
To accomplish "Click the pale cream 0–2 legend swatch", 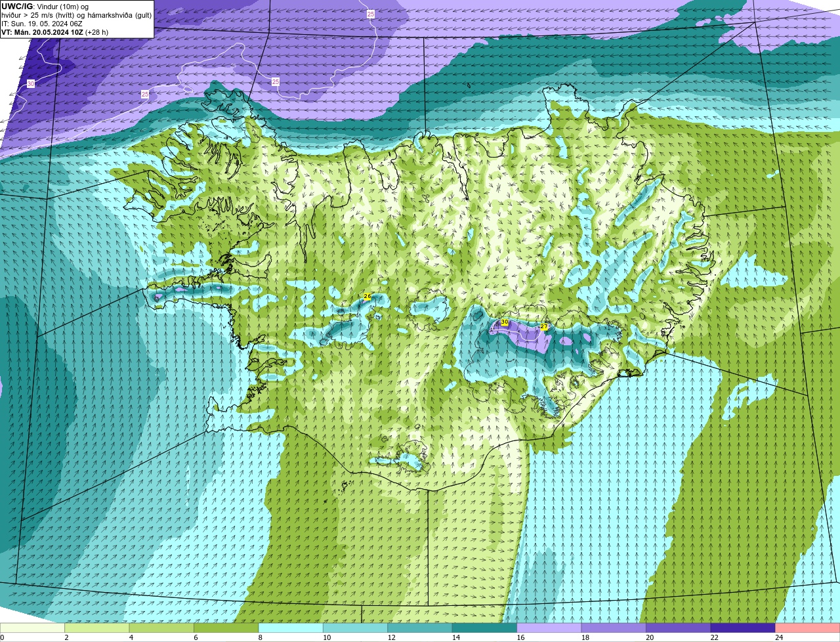I will [33, 628].
